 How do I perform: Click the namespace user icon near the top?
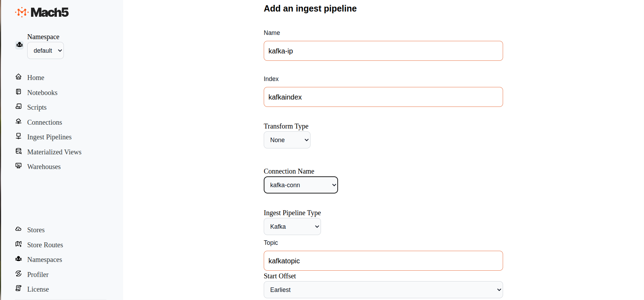click(x=19, y=45)
